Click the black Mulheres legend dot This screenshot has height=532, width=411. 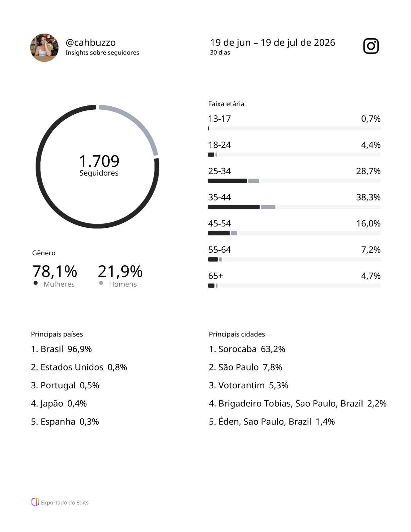tap(36, 283)
